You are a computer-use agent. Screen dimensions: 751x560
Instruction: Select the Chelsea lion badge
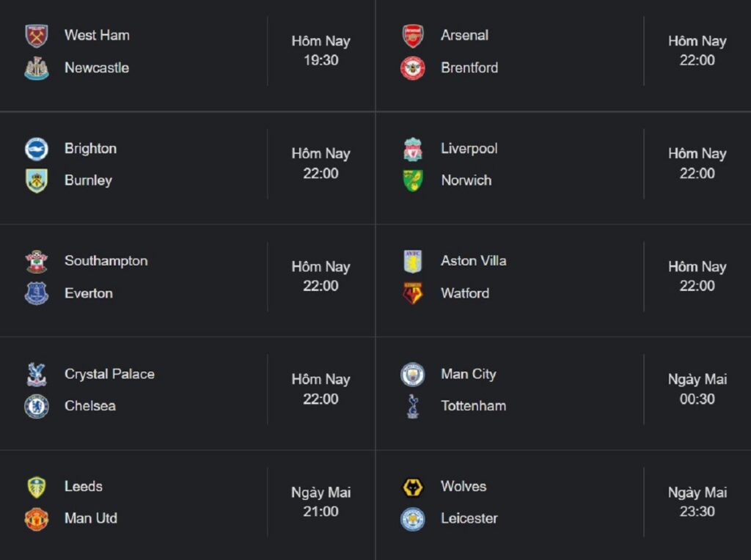point(37,406)
